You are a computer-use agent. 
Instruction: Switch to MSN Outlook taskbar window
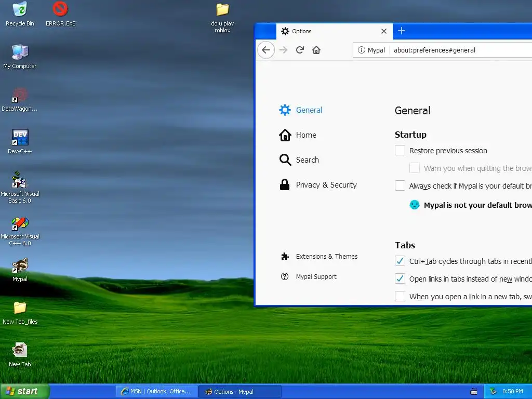(x=157, y=392)
